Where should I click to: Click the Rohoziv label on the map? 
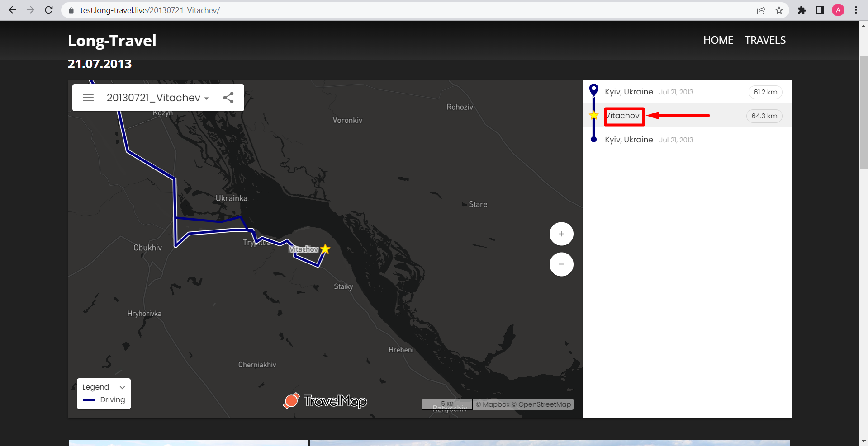[460, 107]
